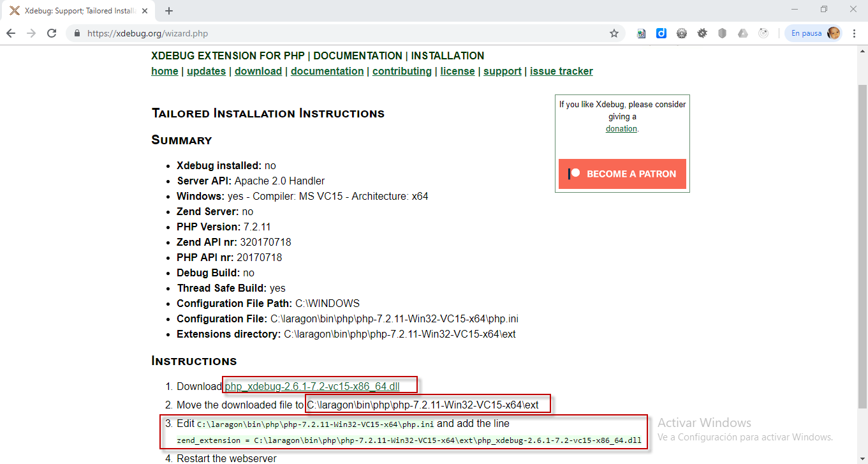The width and height of the screenshot is (868, 464).
Task: Click the zend_extension code line
Action: (409, 440)
